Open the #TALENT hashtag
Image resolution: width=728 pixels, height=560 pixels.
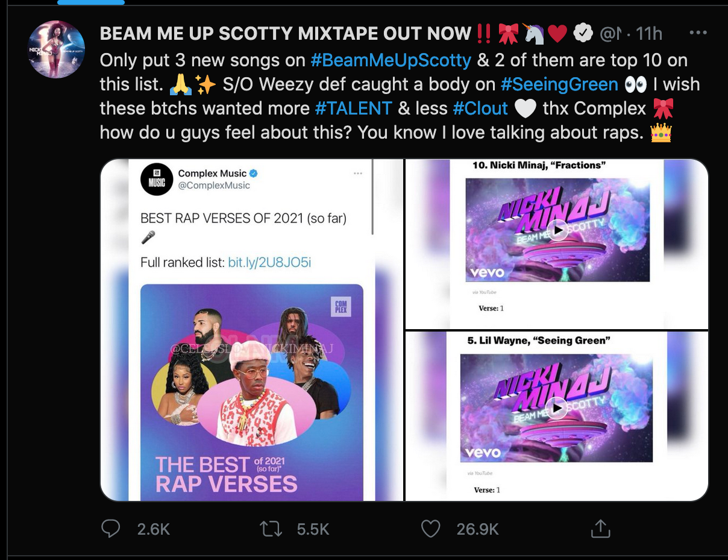[354, 108]
